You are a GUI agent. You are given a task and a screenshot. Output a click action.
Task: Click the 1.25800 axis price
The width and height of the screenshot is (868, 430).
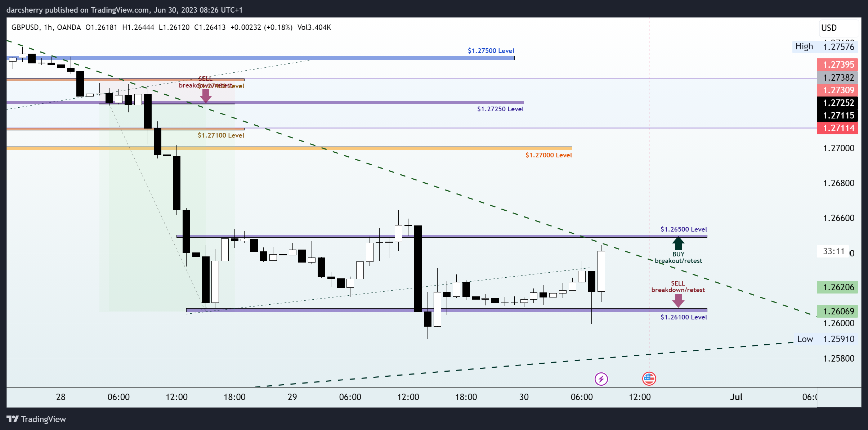(838, 359)
